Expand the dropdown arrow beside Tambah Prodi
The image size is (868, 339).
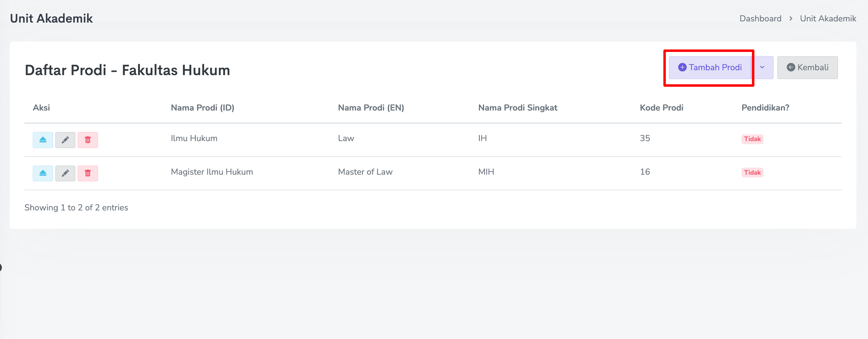coord(762,67)
